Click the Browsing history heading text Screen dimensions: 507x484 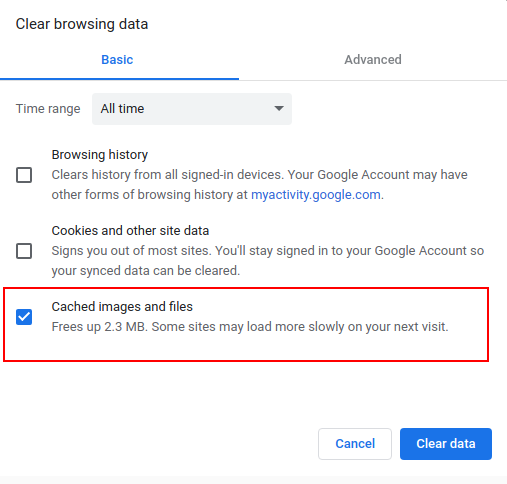100,155
